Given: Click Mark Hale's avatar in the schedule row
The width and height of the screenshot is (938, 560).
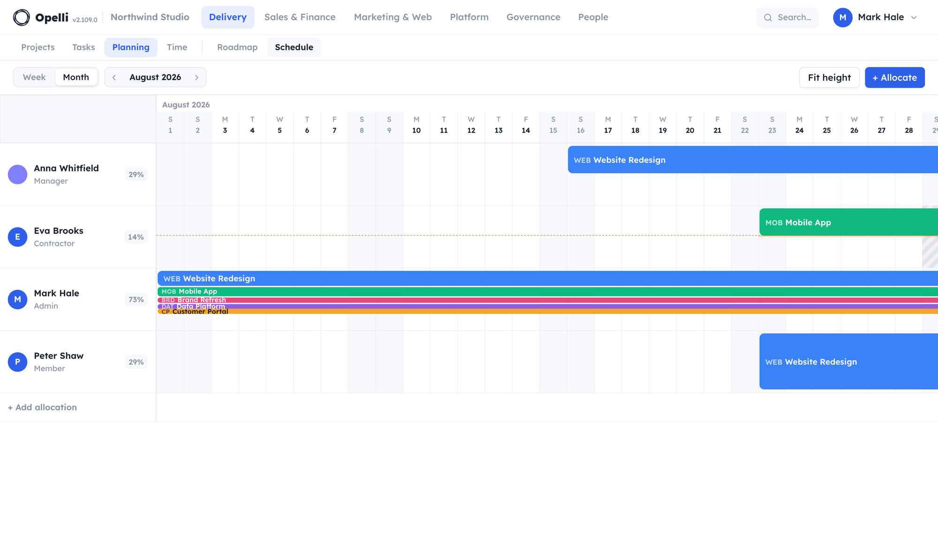Looking at the screenshot, I should pyautogui.click(x=17, y=299).
